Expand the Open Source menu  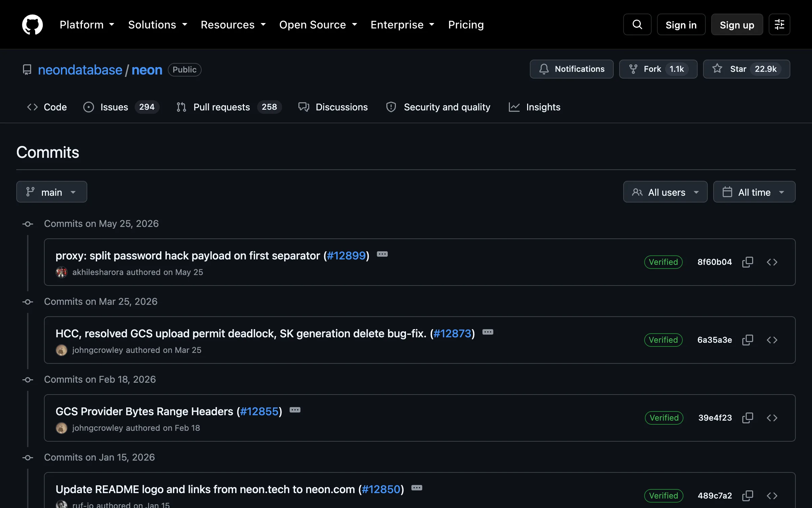pyautogui.click(x=318, y=25)
